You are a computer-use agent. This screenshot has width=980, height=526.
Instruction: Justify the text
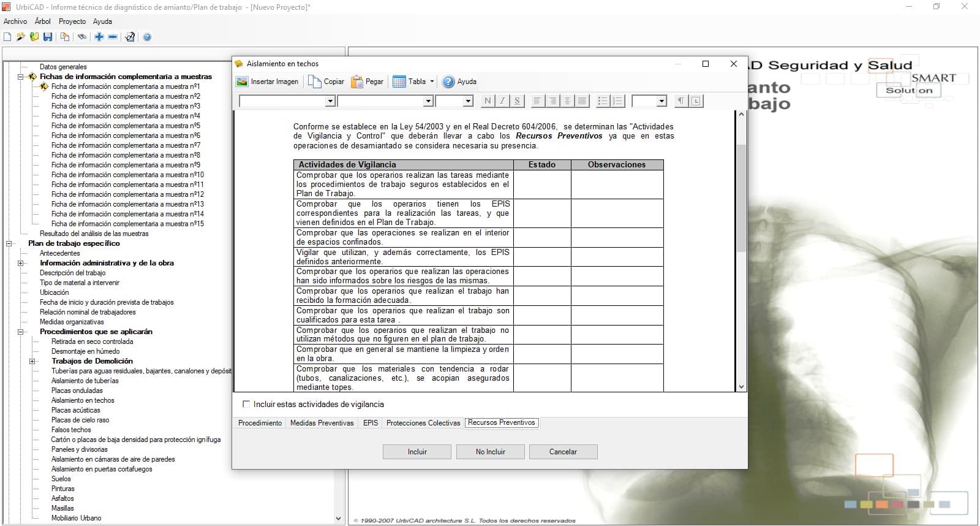coord(582,101)
